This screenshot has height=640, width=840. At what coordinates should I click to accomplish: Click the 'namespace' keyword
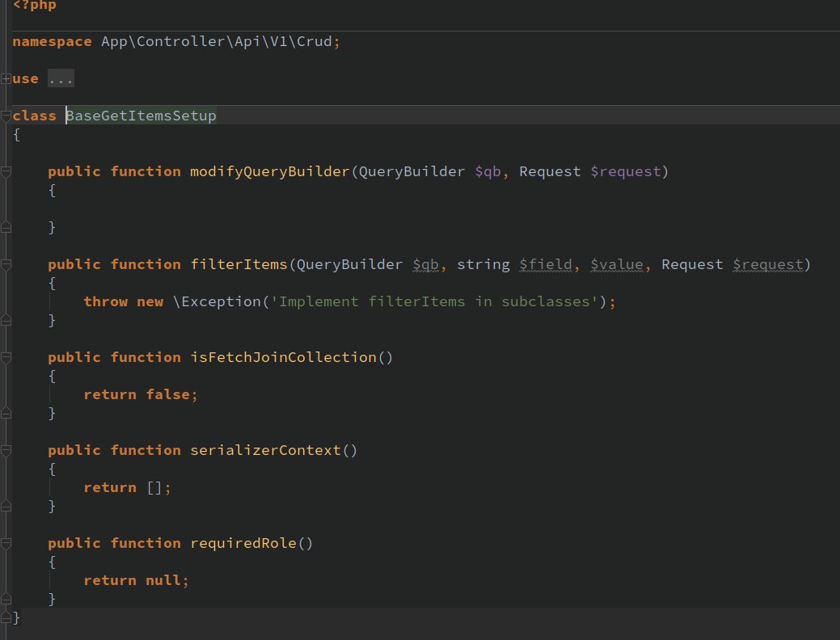pos(52,41)
